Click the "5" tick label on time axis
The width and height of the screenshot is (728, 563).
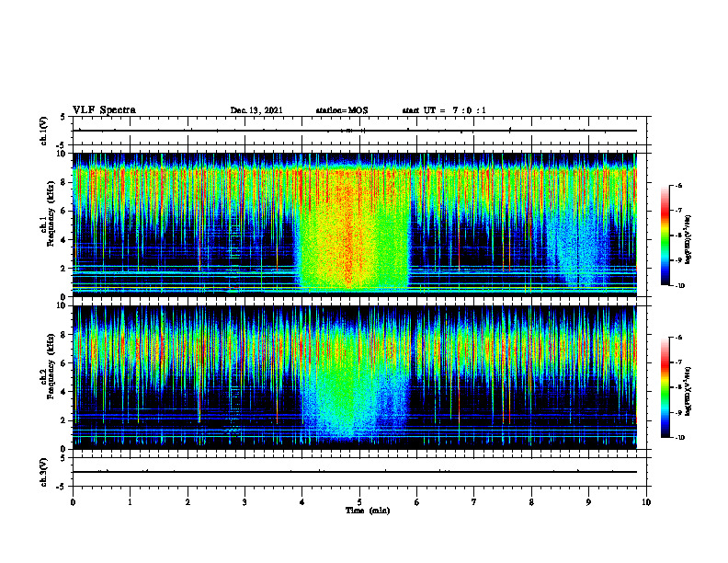359,502
